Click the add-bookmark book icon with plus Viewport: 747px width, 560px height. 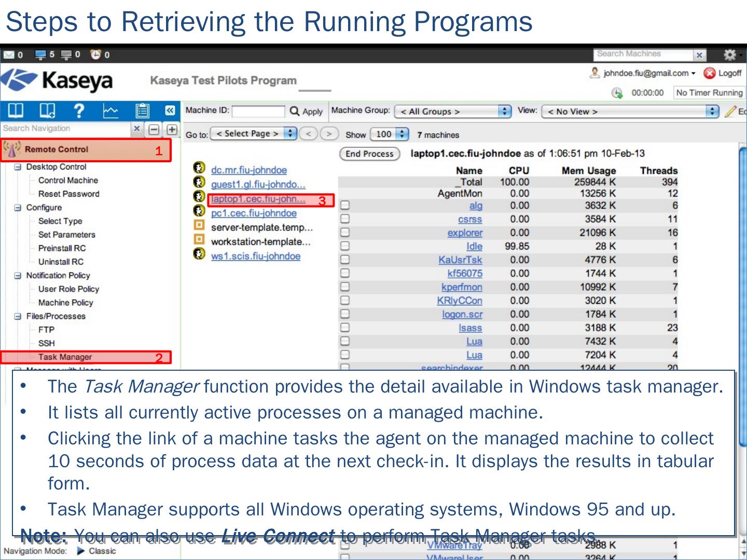pos(47,110)
